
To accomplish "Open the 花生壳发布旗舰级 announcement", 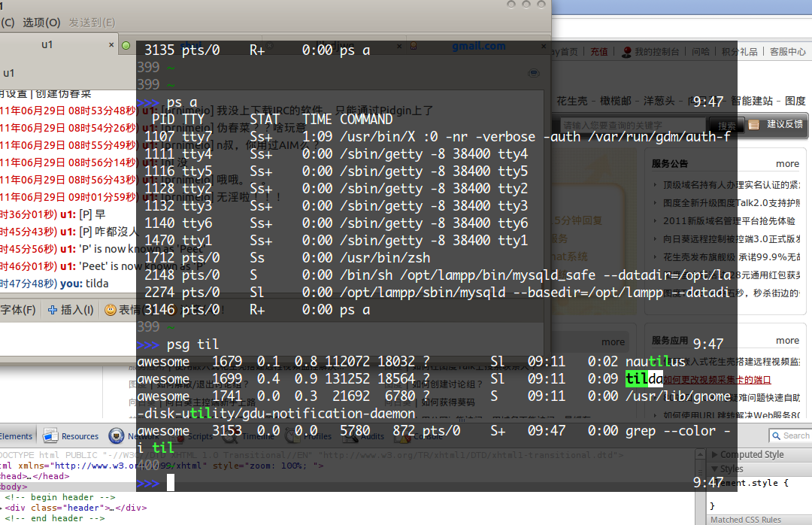I will coord(732,257).
